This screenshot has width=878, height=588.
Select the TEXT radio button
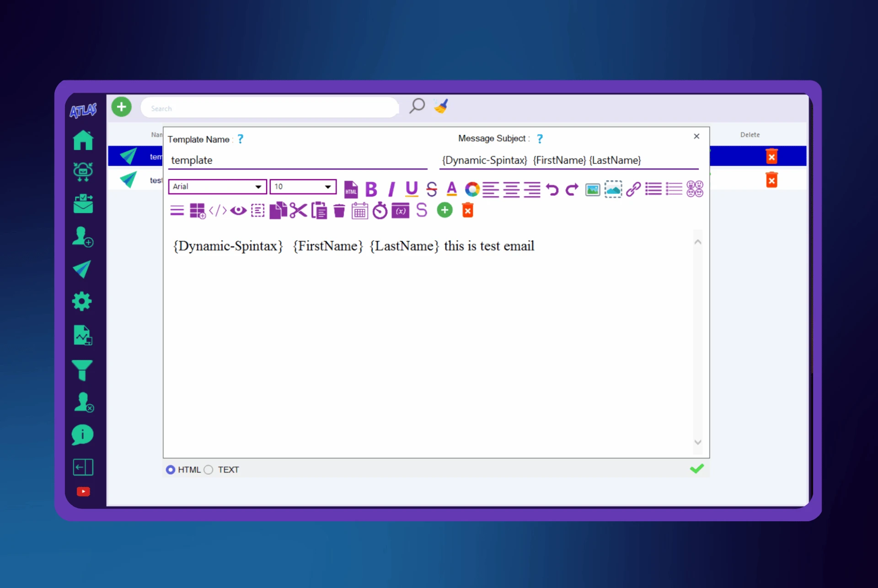coord(209,470)
